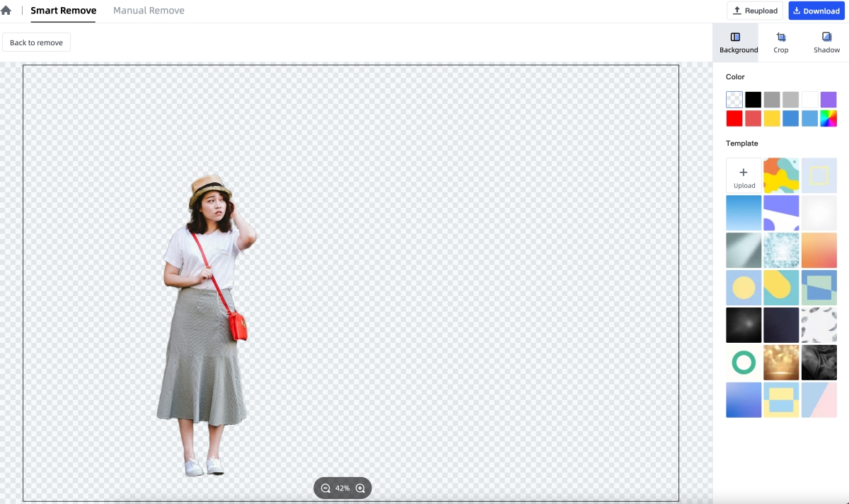Select the dark navy texture template
Image resolution: width=849 pixels, height=504 pixels.
(781, 325)
